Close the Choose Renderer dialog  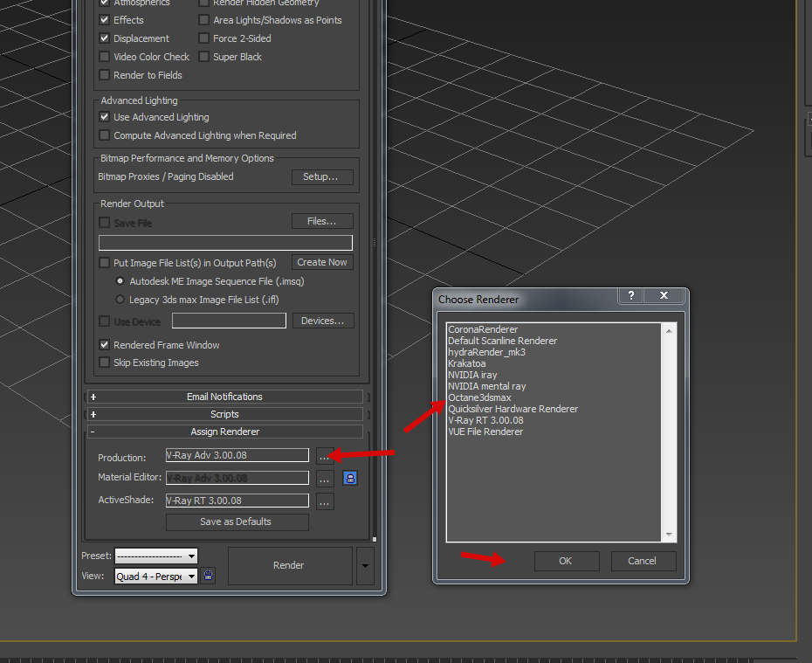tap(664, 295)
